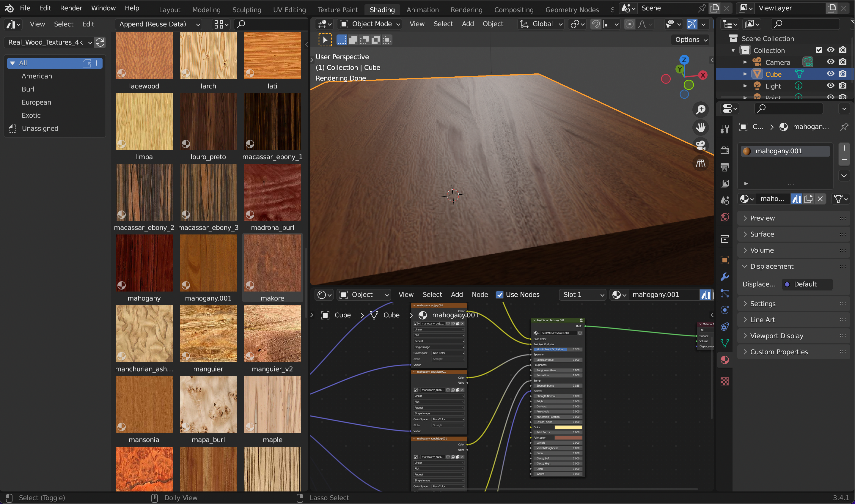
Task: Click the zoom view magnifier gizmo
Action: 700,110
